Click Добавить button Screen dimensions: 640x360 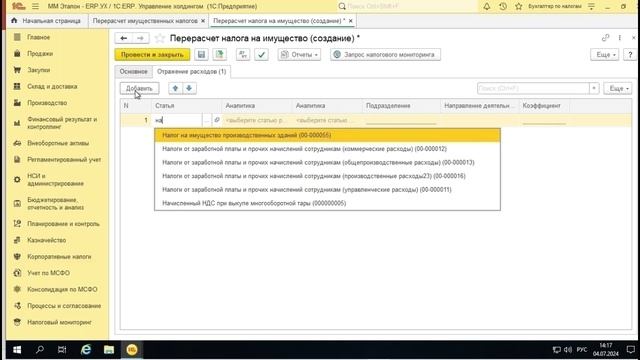139,88
